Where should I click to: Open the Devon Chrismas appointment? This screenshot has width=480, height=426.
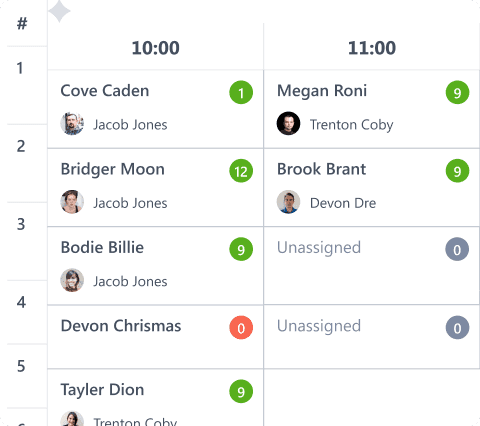tap(155, 337)
